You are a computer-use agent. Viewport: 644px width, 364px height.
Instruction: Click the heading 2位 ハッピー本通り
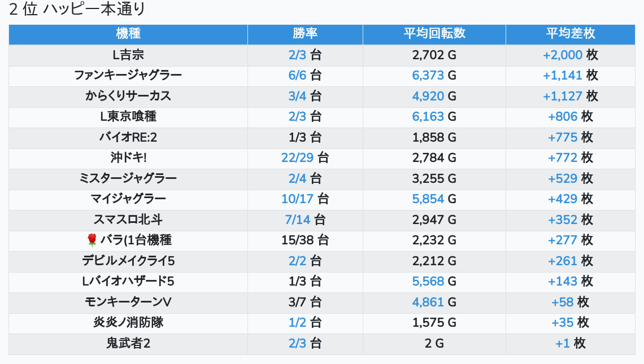pyautogui.click(x=77, y=8)
